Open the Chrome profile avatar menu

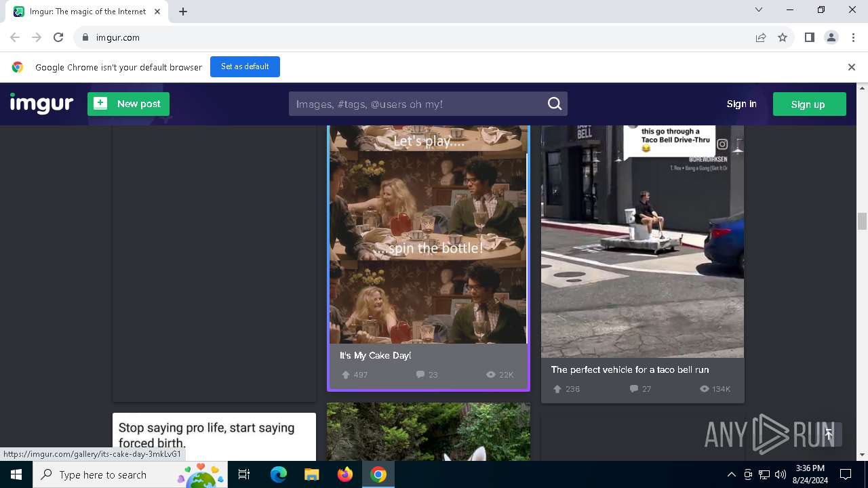[x=831, y=37]
